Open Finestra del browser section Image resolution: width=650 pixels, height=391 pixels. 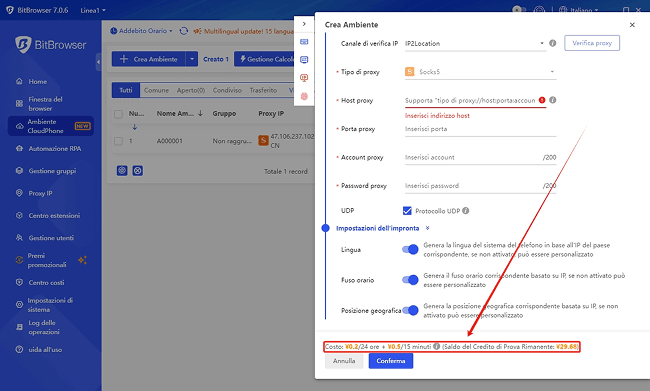click(x=45, y=104)
